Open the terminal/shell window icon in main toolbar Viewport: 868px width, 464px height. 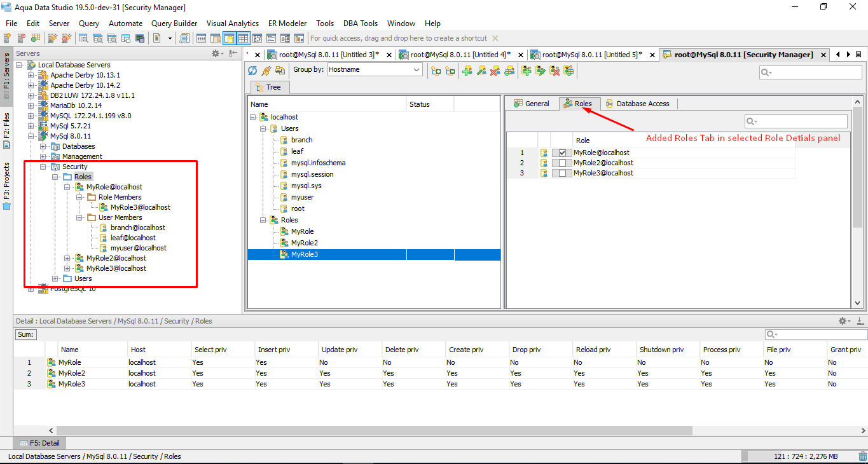point(140,38)
